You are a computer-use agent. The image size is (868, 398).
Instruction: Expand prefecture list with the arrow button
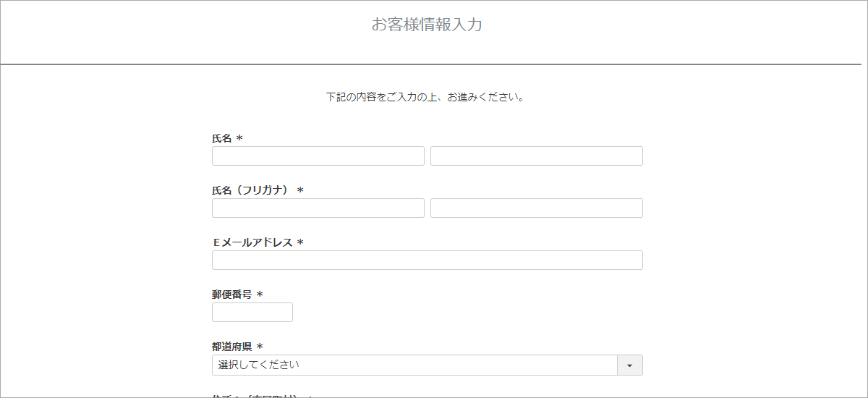point(629,365)
